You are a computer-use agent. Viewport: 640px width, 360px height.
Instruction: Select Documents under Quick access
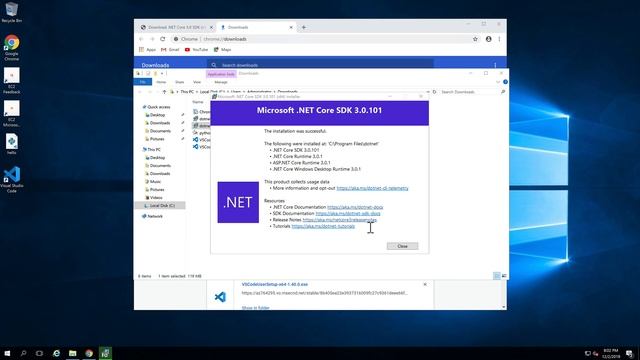click(158, 131)
